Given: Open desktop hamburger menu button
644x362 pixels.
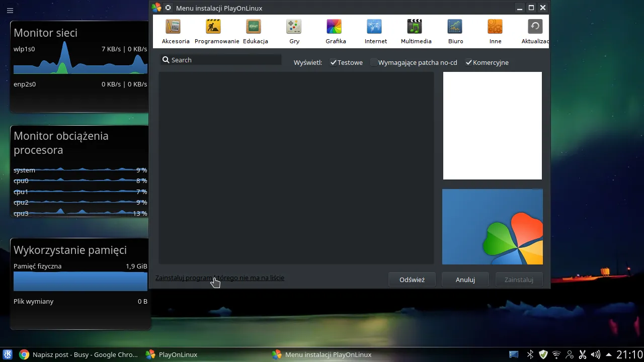Looking at the screenshot, I should [x=10, y=10].
